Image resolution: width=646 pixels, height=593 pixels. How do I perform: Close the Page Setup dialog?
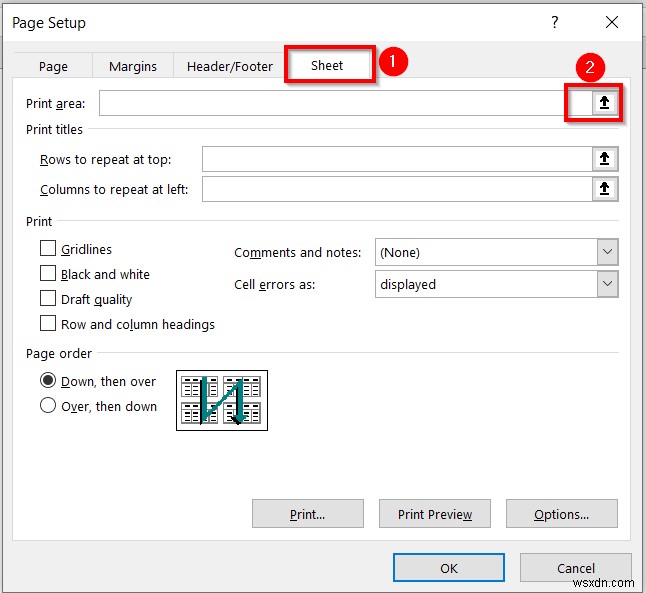click(612, 22)
